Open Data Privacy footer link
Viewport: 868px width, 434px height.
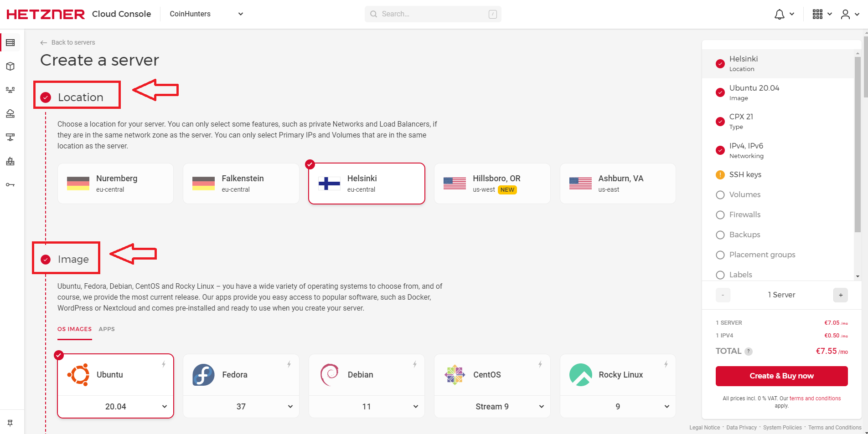pyautogui.click(x=741, y=428)
